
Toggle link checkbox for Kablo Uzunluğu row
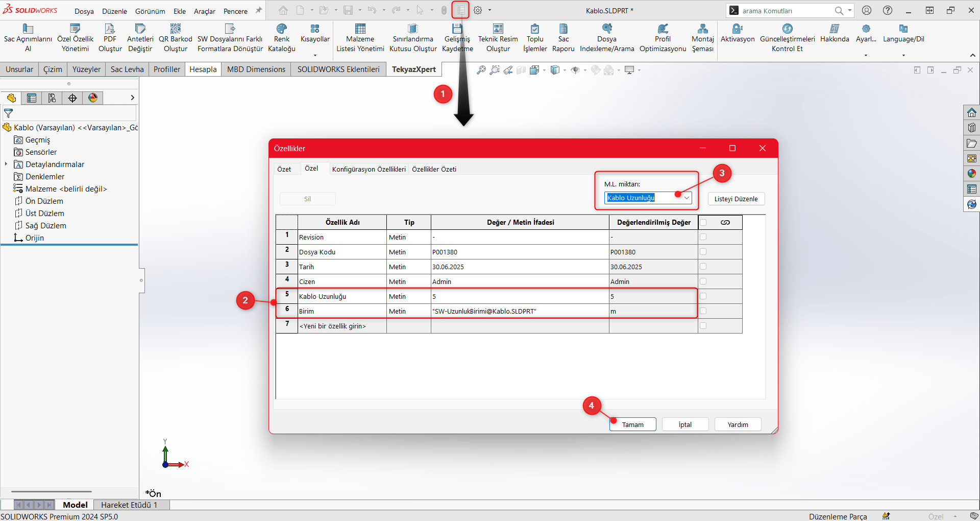pyautogui.click(x=703, y=296)
